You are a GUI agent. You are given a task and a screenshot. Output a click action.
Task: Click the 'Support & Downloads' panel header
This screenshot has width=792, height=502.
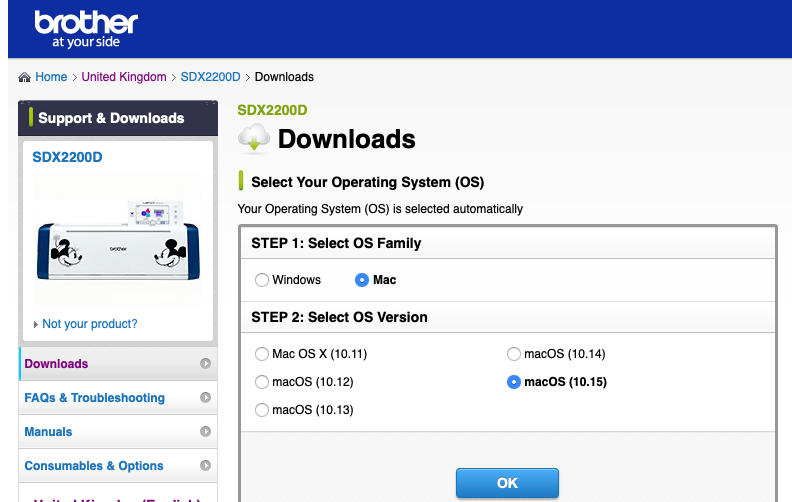[x=118, y=118]
